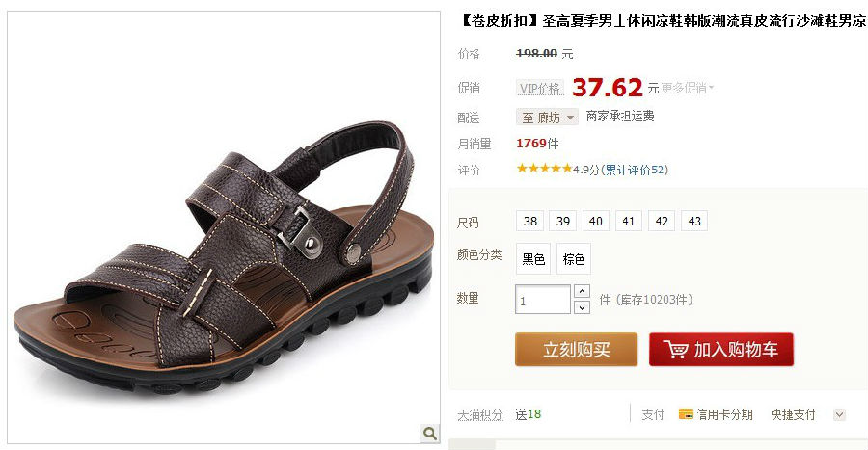
Task: Select size 38
Action: coord(529,221)
